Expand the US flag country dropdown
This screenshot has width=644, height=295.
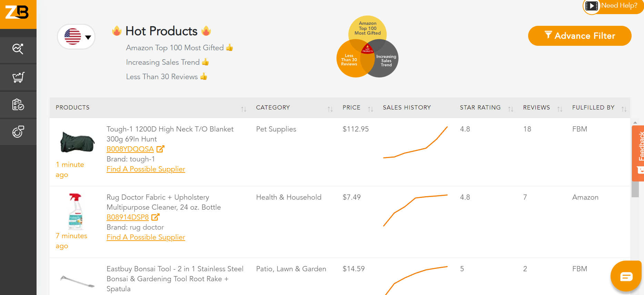tap(76, 37)
